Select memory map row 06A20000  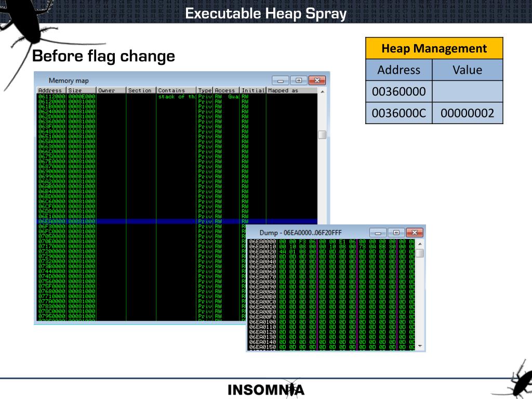tap(177, 181)
